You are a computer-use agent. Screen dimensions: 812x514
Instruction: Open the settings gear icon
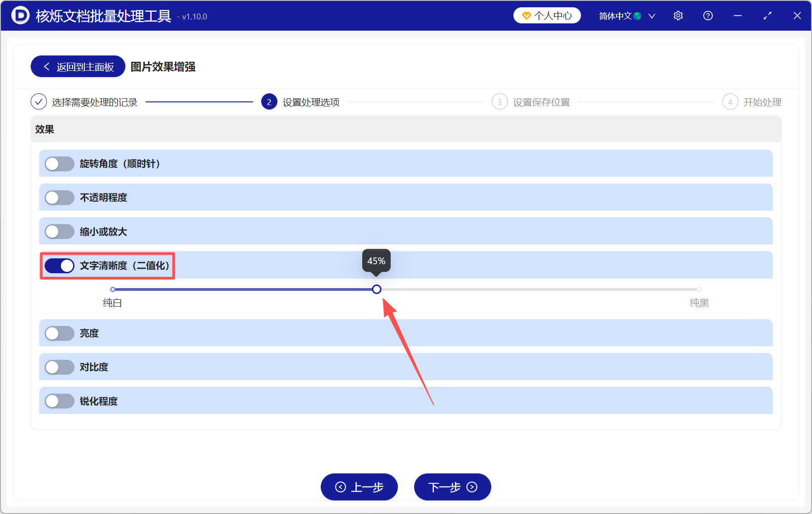coord(678,15)
